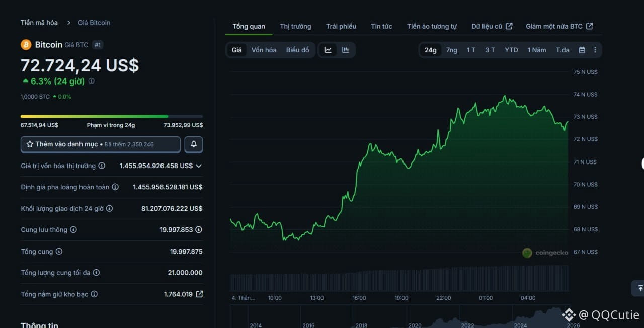Open the three-dot chart options menu

point(595,50)
